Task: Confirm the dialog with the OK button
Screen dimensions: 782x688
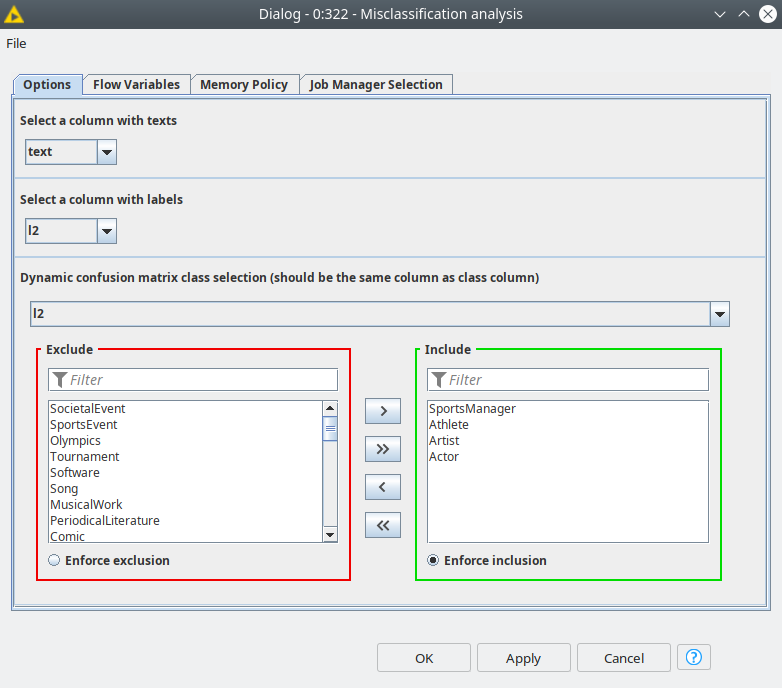Action: 424,658
